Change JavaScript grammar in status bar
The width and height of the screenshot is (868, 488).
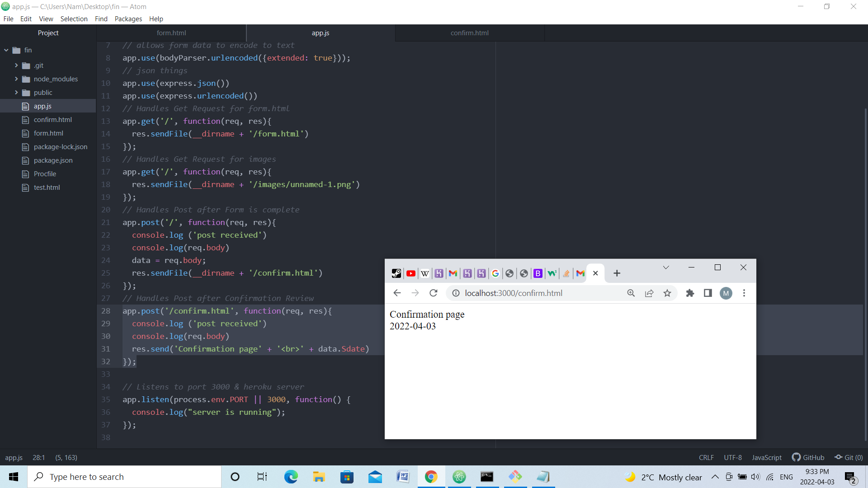coord(767,458)
